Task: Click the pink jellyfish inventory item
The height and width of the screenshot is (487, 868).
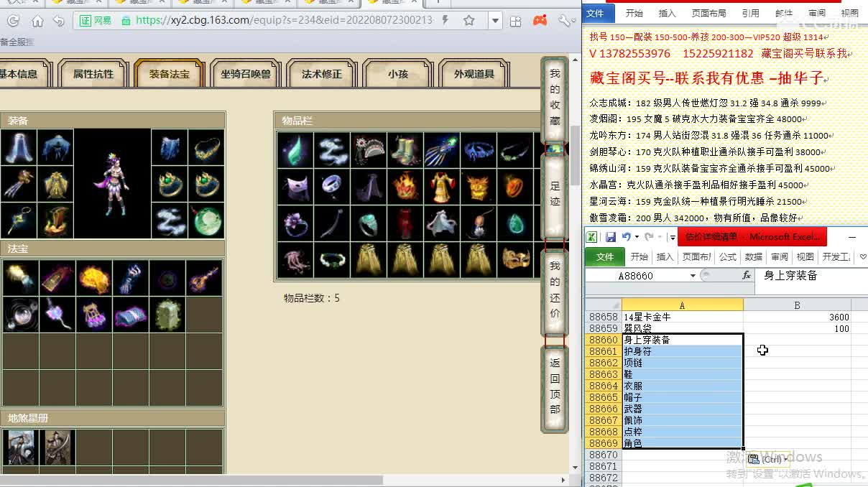Action: [x=295, y=261]
